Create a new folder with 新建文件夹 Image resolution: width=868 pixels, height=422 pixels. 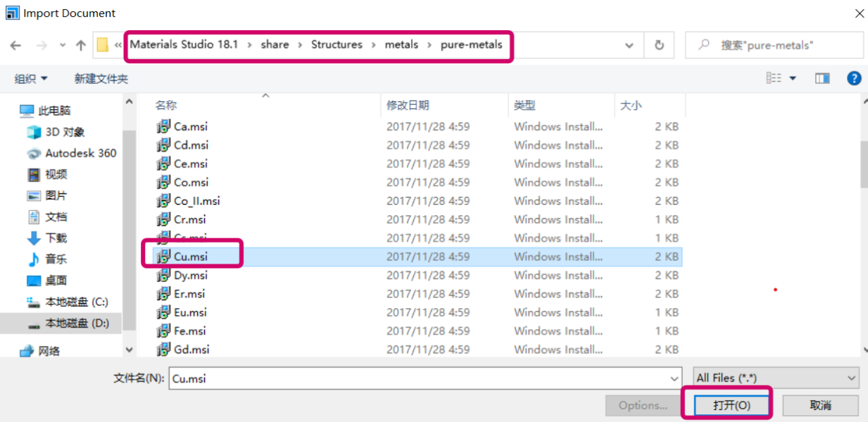click(100, 78)
